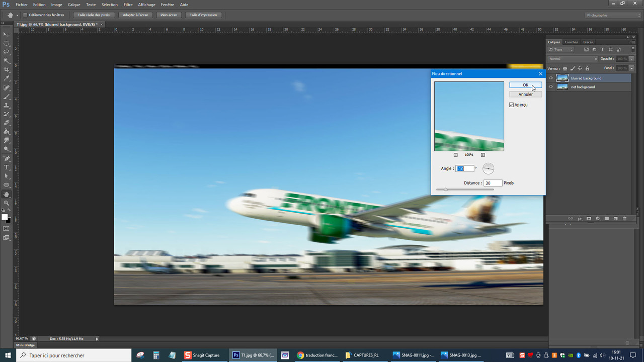Viewport: 644px width, 362px height.
Task: Hide the blurred background layer
Action: pos(551,78)
